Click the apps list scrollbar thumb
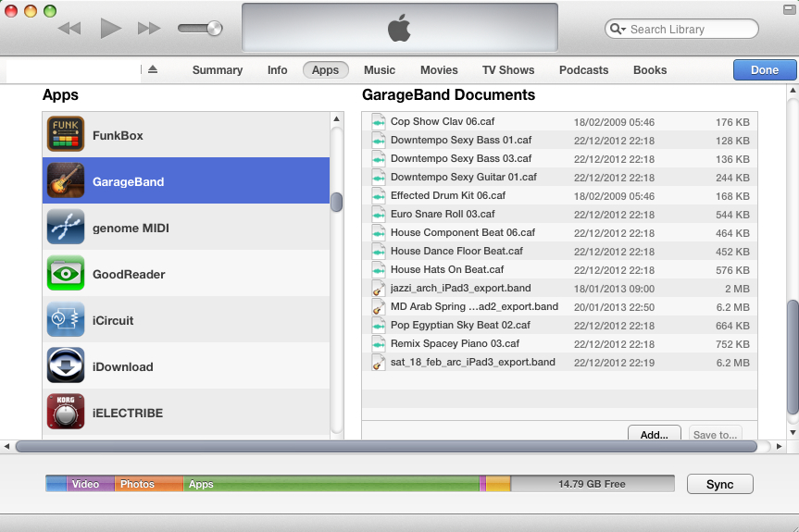Image resolution: width=799 pixels, height=532 pixels. pyautogui.click(x=336, y=202)
